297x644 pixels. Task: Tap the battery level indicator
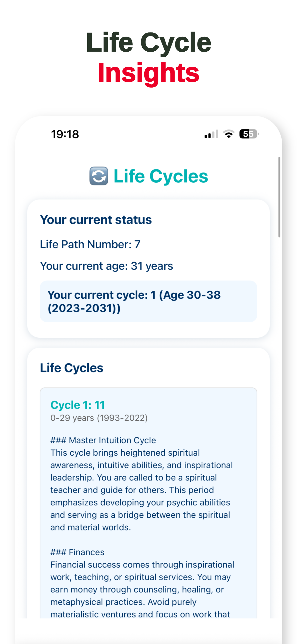[249, 134]
